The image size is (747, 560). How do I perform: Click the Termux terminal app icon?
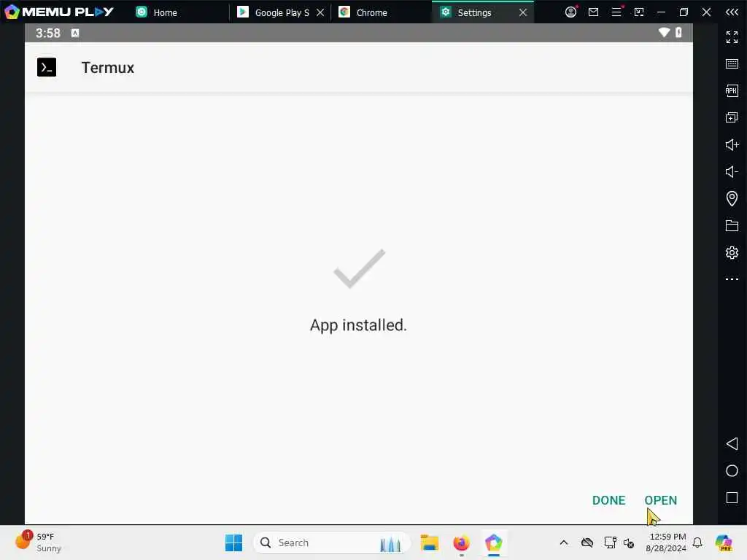(47, 67)
